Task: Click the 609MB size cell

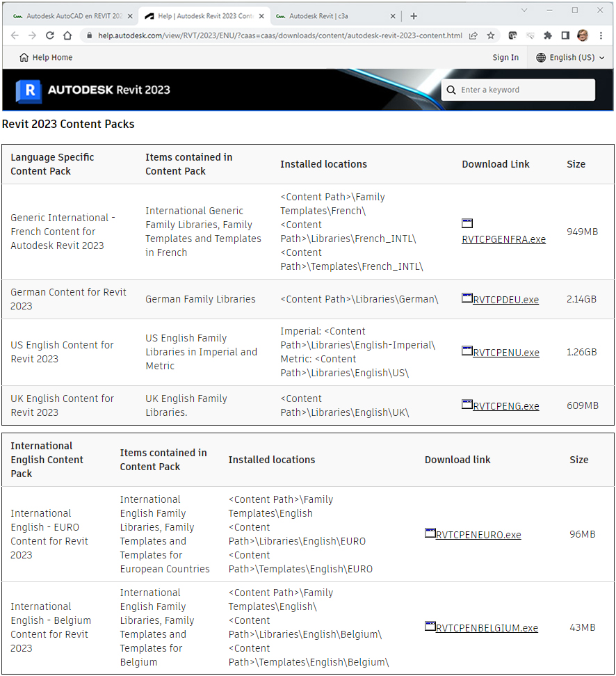Action: click(583, 405)
